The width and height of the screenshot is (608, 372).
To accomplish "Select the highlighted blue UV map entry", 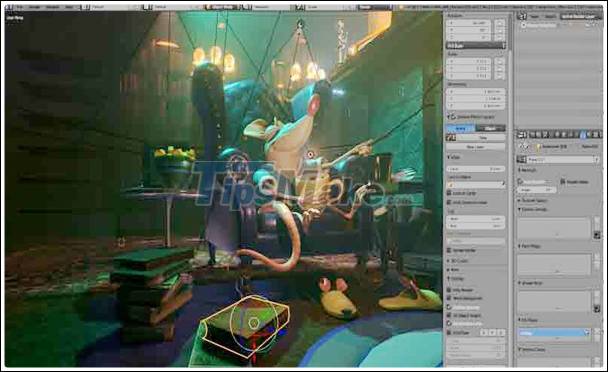I will pyautogui.click(x=553, y=332).
